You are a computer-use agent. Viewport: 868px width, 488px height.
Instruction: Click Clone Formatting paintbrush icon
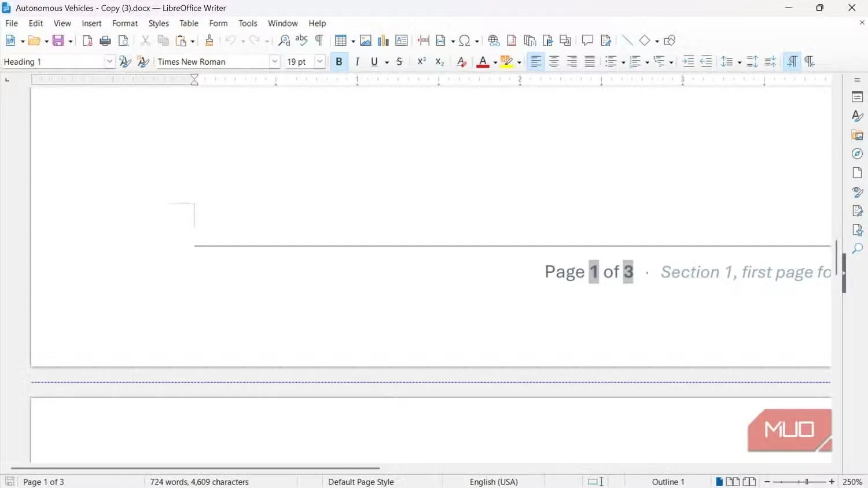(x=209, y=40)
